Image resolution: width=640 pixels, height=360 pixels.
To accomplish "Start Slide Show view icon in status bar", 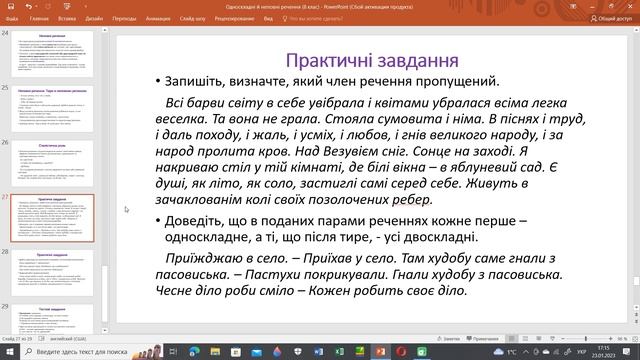I will tap(552, 339).
